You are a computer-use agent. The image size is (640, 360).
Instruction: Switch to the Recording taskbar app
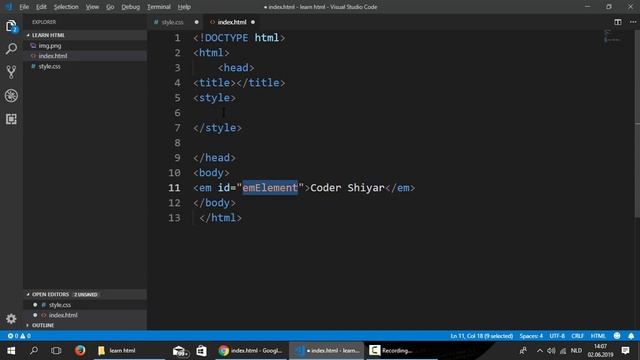coord(401,351)
